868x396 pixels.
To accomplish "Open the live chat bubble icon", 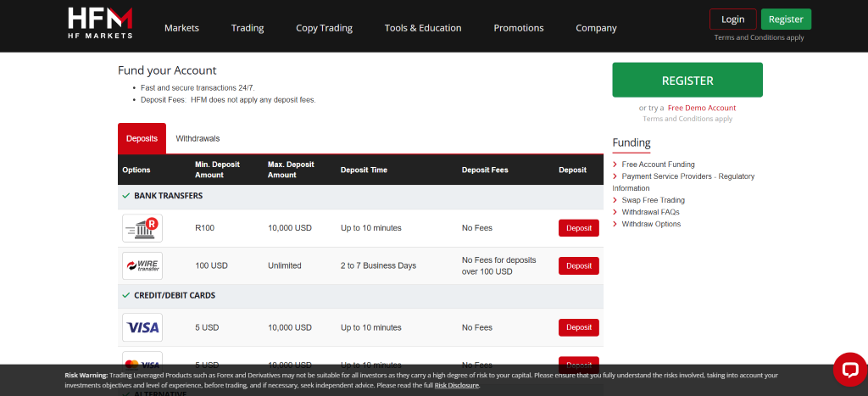I will click(x=849, y=369).
